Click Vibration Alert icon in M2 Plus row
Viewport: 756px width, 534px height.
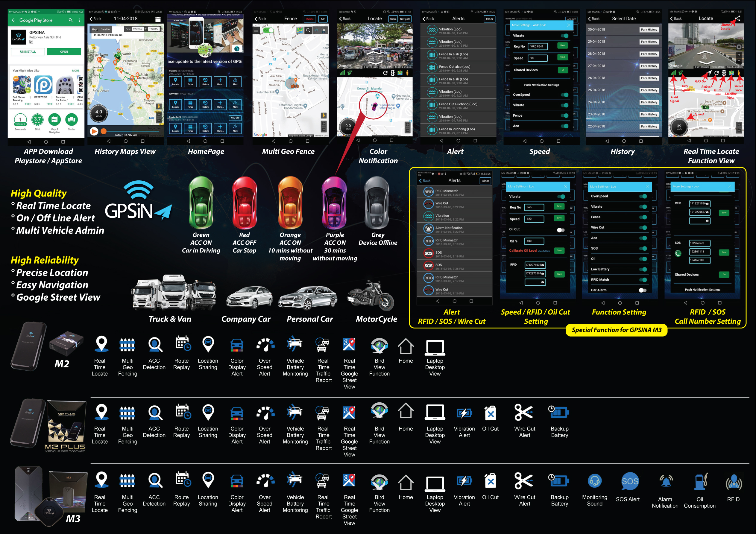point(464,413)
